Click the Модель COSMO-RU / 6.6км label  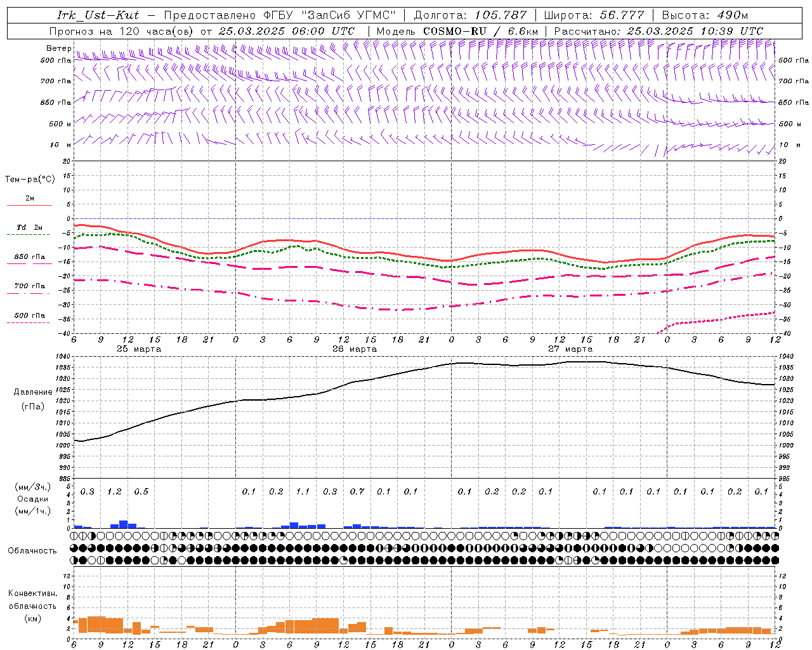pos(457,31)
